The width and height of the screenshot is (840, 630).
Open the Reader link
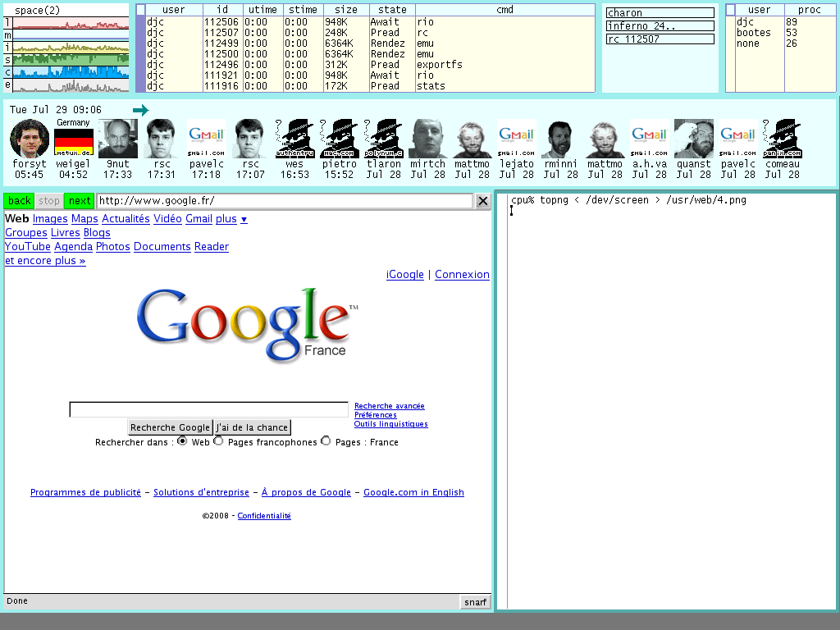click(x=212, y=247)
